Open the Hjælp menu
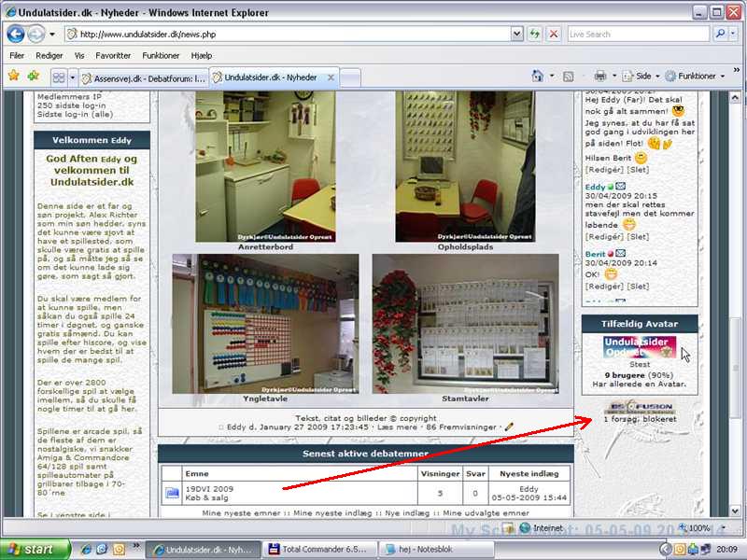This screenshot has height=560, width=747. click(x=202, y=56)
